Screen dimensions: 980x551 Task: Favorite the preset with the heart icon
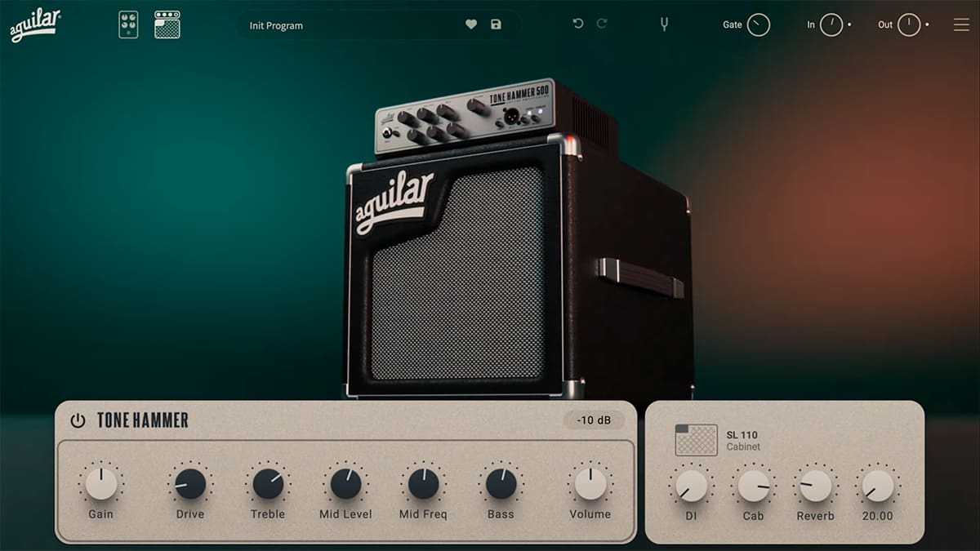pyautogui.click(x=471, y=25)
